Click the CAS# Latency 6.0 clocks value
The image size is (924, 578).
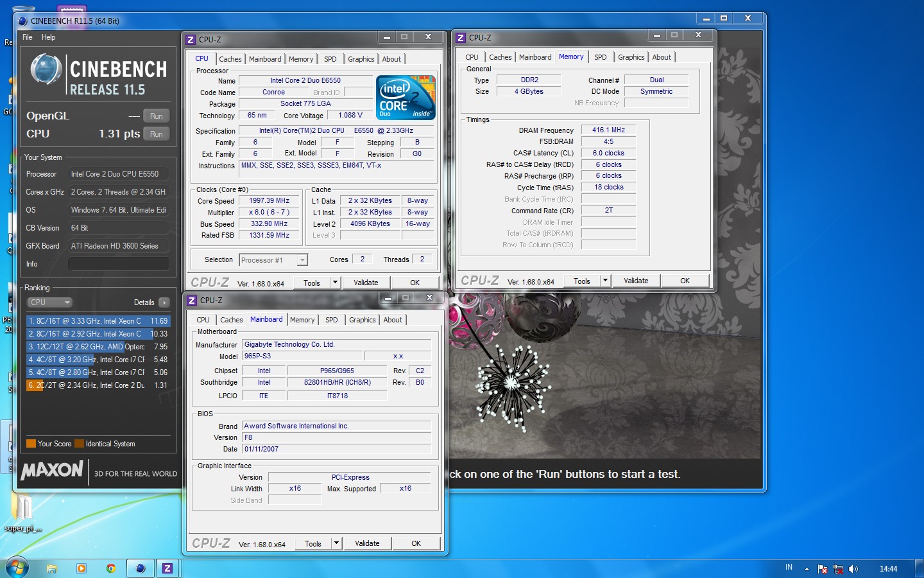tap(608, 153)
